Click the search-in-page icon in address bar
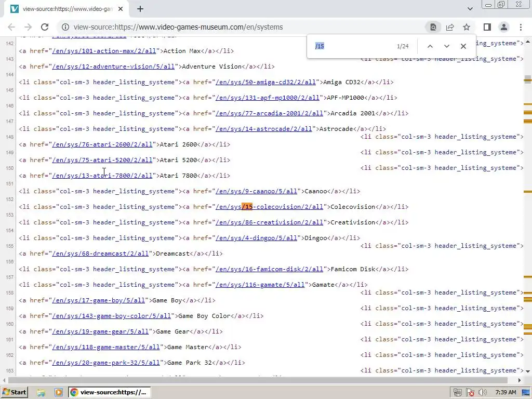The height and width of the screenshot is (399, 532). point(433,27)
